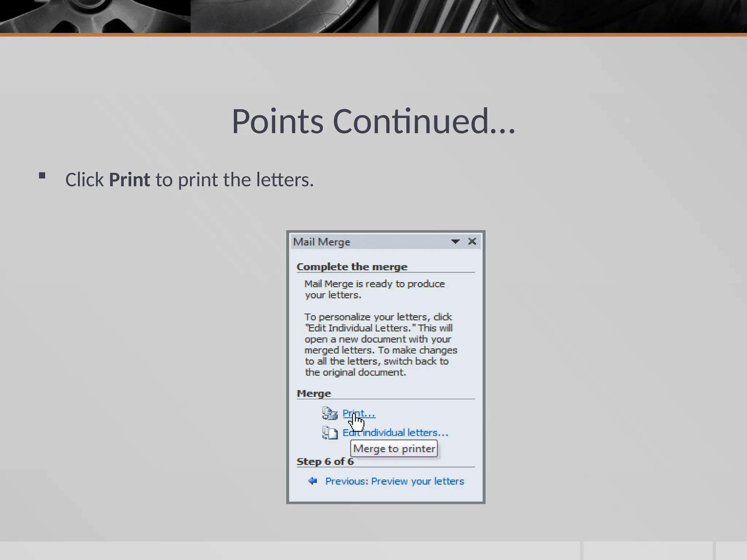Open Edit individual letters... link
Image resolution: width=747 pixels, height=560 pixels.
click(395, 433)
